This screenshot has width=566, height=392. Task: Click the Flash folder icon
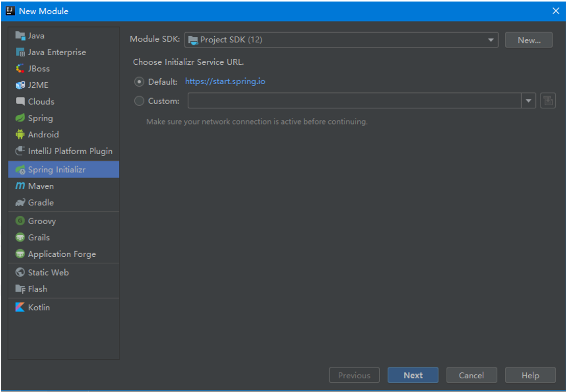coord(20,289)
